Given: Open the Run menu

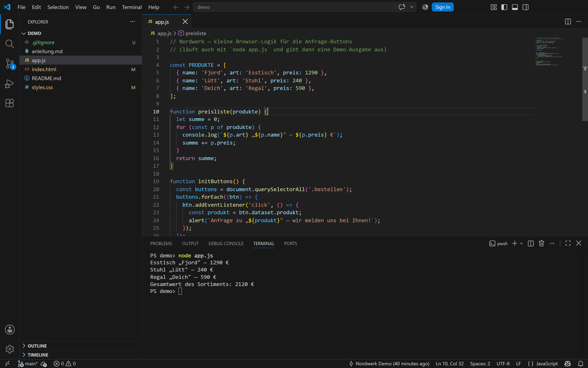Looking at the screenshot, I should [x=111, y=7].
